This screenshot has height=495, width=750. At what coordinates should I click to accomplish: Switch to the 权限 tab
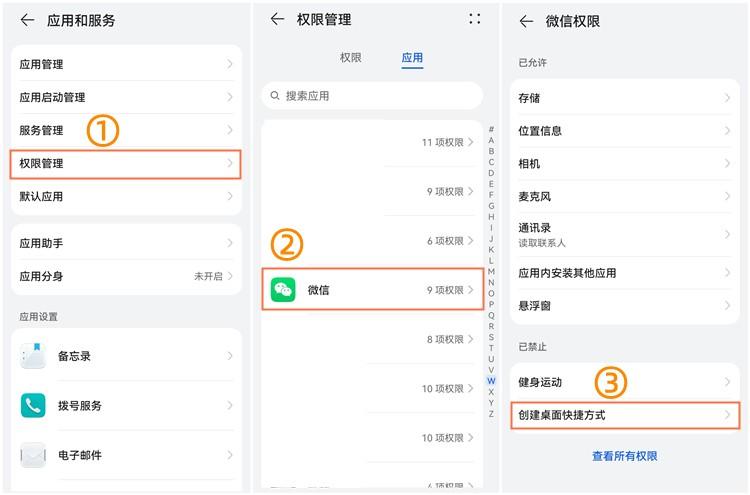351,58
